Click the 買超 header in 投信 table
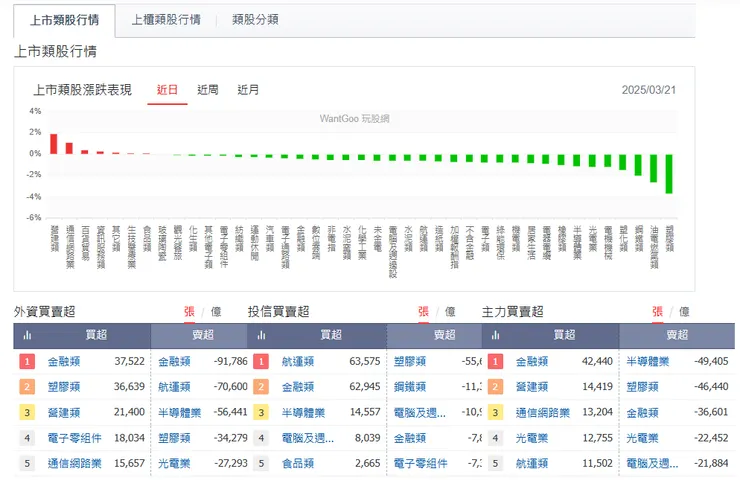This screenshot has width=740, height=486. pos(331,335)
